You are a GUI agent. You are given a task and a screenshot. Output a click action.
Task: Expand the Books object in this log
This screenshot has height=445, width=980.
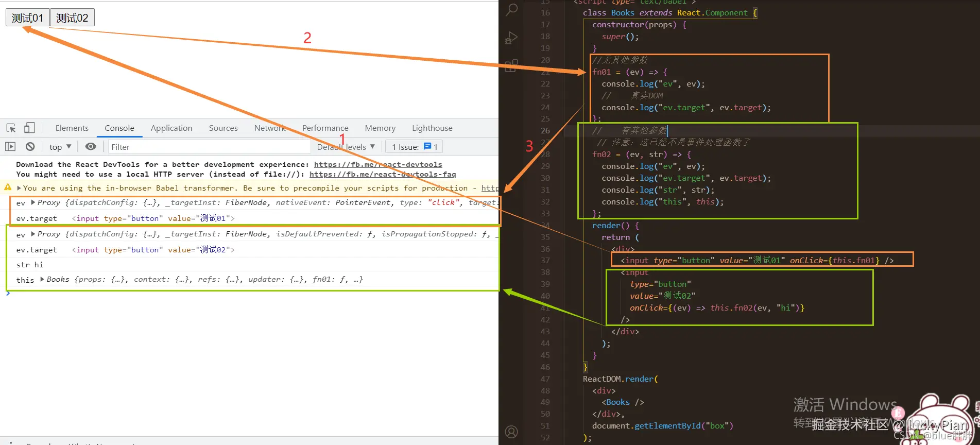pyautogui.click(x=42, y=279)
